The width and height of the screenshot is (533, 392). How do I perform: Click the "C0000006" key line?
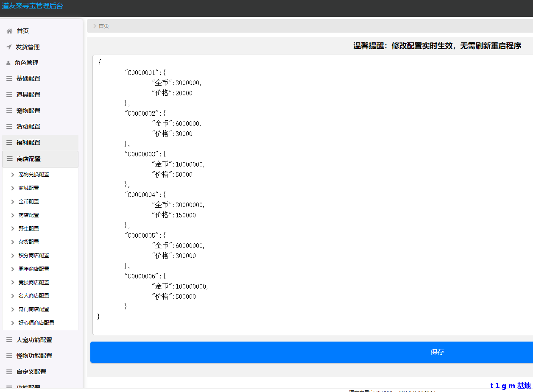click(145, 276)
